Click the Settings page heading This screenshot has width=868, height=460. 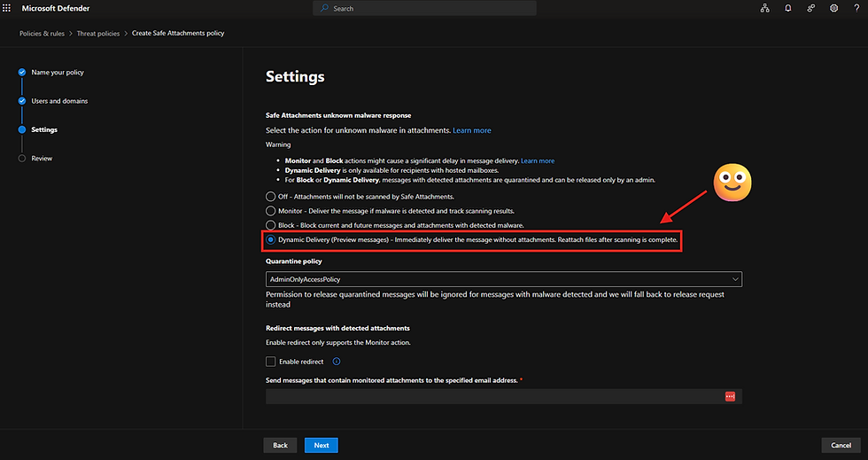click(x=295, y=76)
